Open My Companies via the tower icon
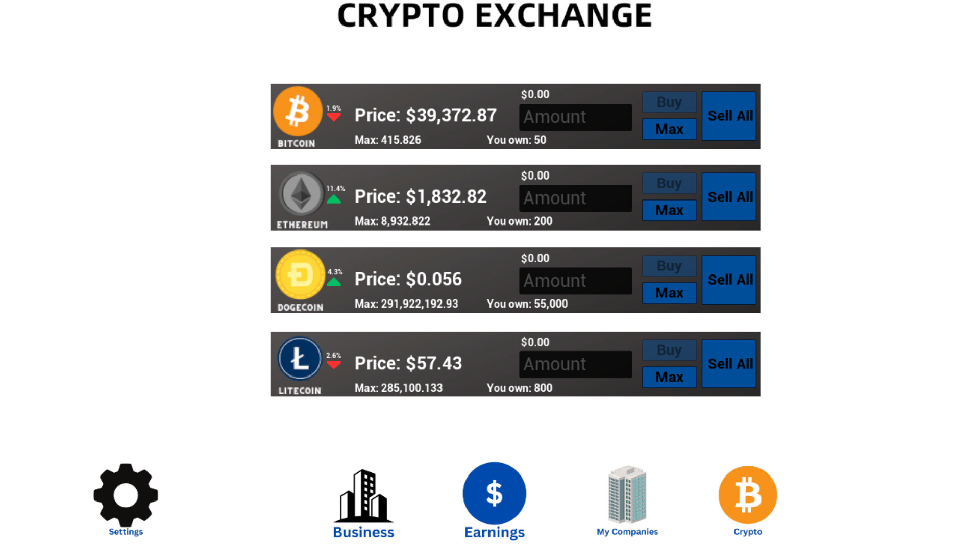The image size is (980, 551). 627,495
